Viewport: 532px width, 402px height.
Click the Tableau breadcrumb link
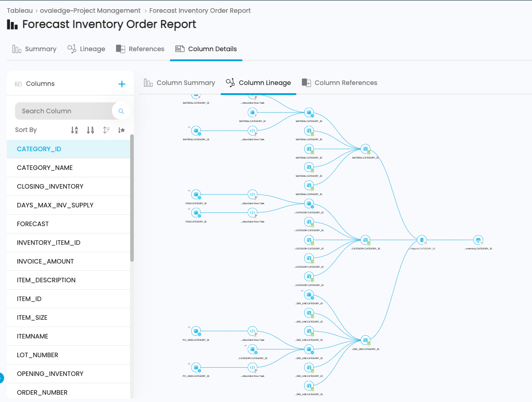pos(20,10)
